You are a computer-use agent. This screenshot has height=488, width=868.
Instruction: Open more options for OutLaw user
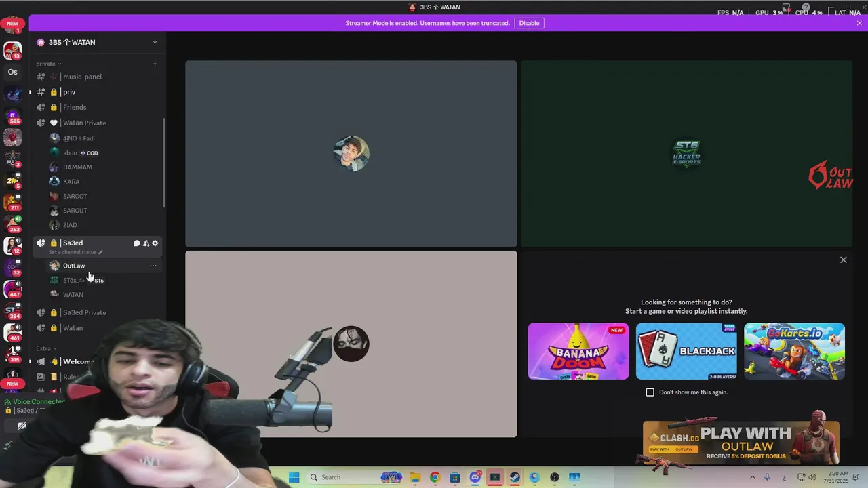[153, 266]
